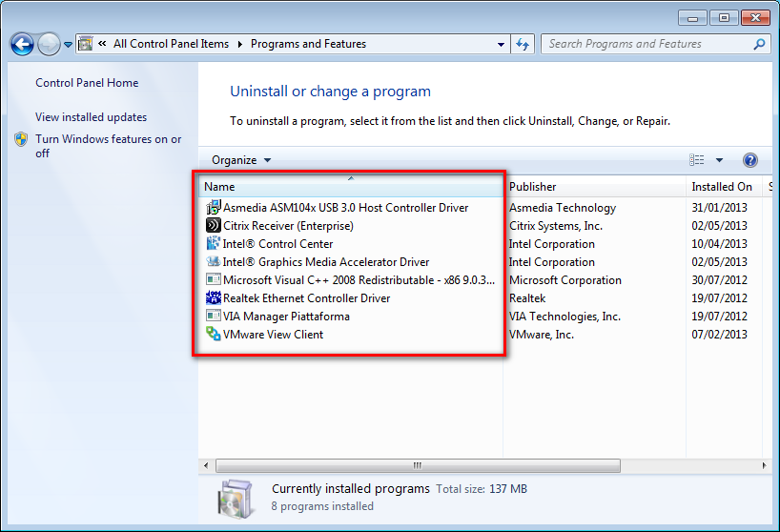Click publisher VMware, Inc.
Screen dimensions: 780x532
[542, 335]
